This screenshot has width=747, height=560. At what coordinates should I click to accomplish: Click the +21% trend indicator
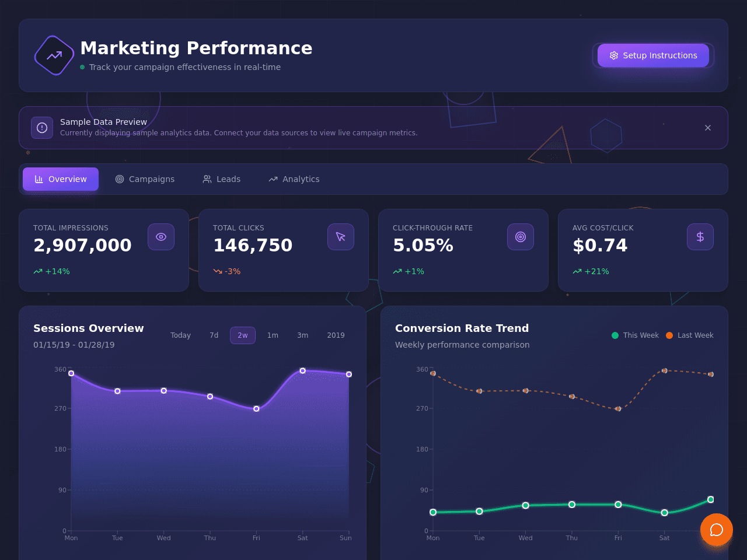[591, 271]
